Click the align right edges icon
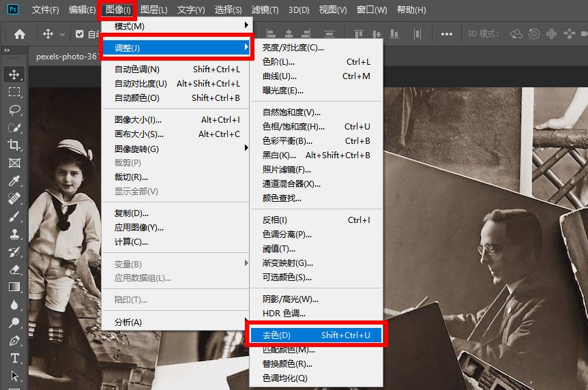The image size is (588, 390). (x=306, y=34)
